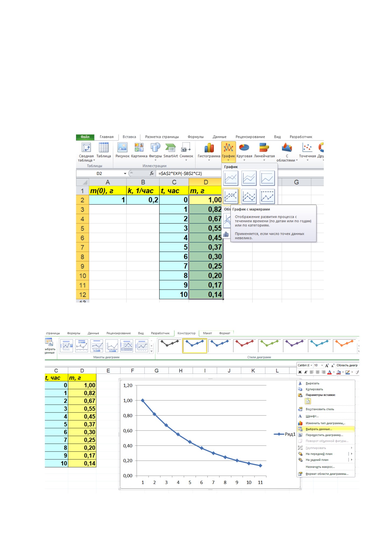Image resolution: width=392 pixels, height=555 pixels.
Task: Expand the Name Box dropdown showing D2
Action: pyautogui.click(x=125, y=173)
